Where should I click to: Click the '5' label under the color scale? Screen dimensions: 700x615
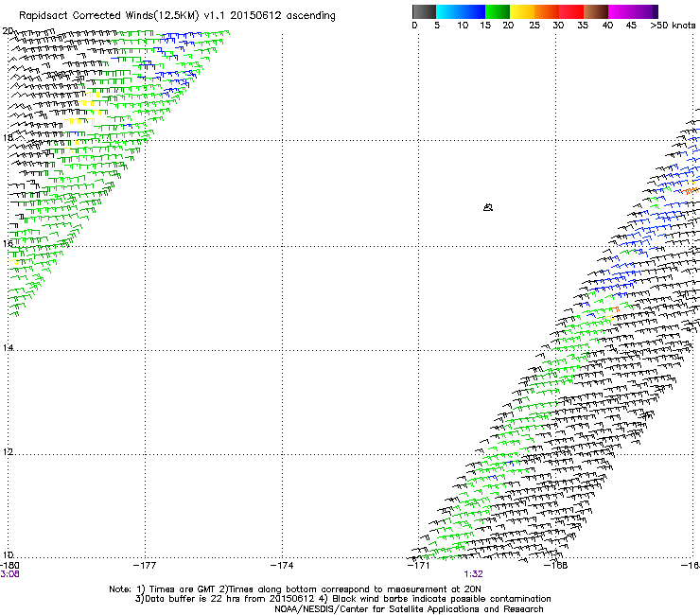pos(437,26)
